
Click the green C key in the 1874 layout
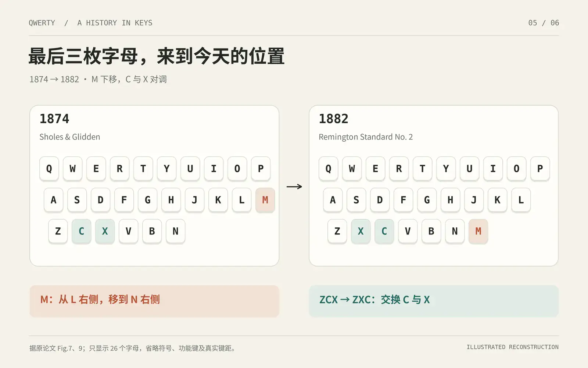coord(81,231)
